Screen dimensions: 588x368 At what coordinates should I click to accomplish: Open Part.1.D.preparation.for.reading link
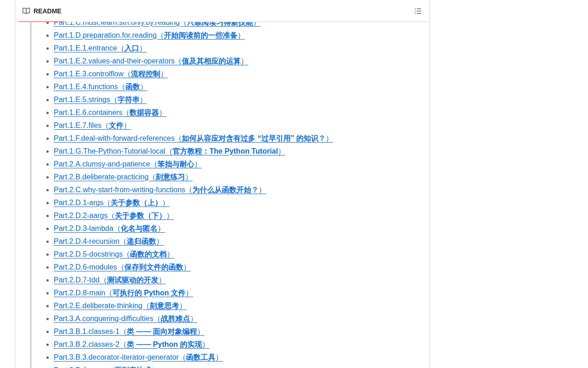[149, 35]
